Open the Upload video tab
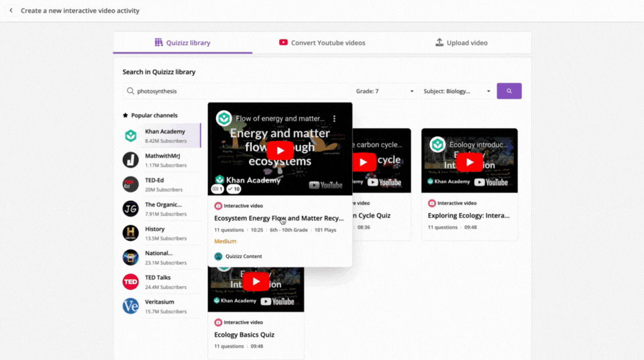The image size is (644, 360). pyautogui.click(x=462, y=43)
